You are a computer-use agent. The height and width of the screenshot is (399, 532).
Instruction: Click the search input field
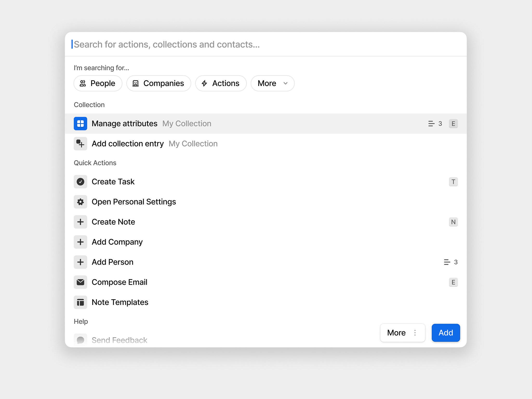pos(182,44)
